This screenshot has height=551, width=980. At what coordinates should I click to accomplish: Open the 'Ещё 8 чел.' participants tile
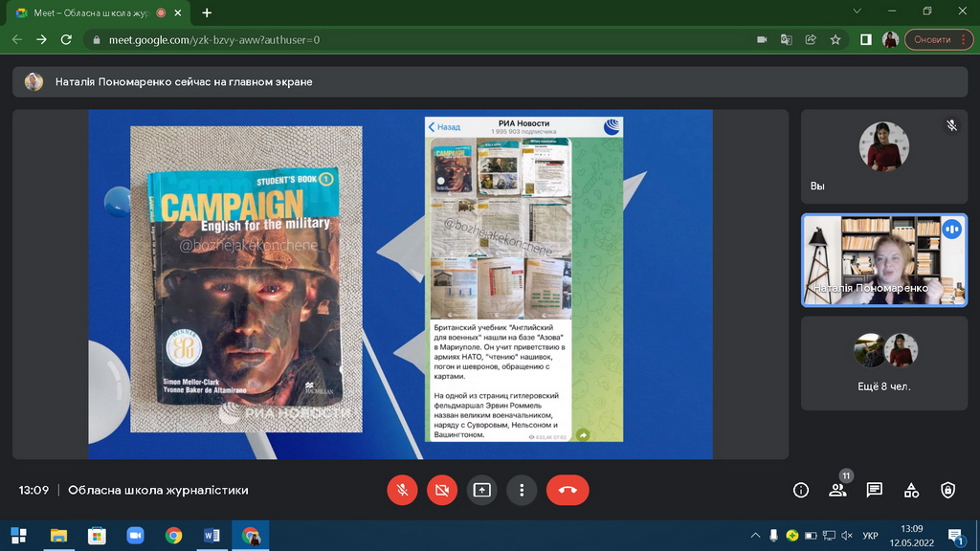point(884,363)
